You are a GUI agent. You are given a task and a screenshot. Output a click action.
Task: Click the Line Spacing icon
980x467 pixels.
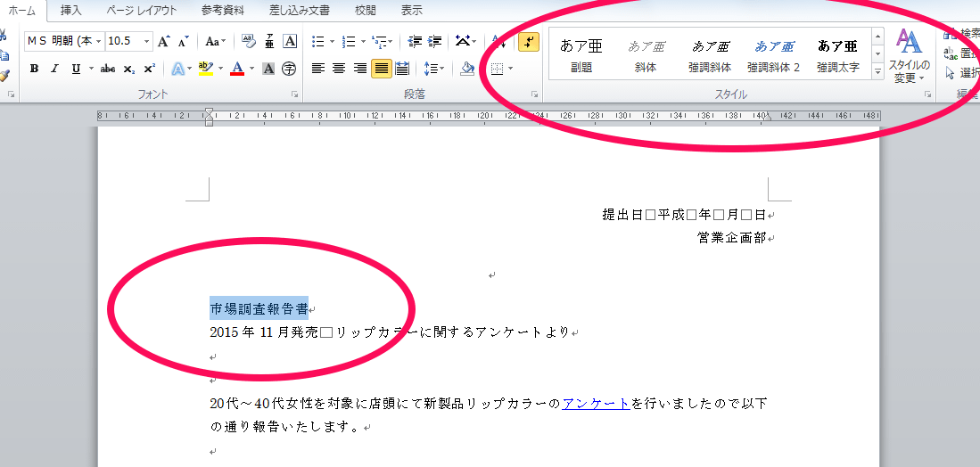[x=431, y=69]
